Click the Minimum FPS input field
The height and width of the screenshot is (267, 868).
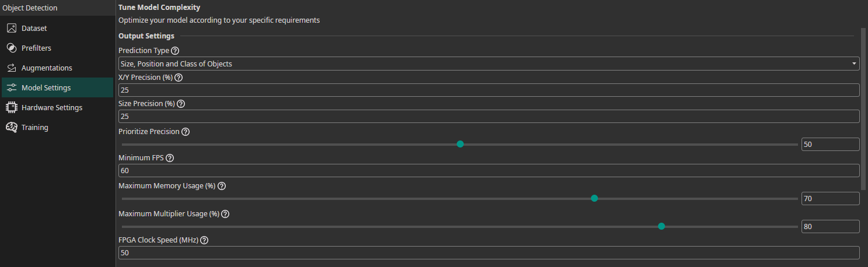coord(489,171)
